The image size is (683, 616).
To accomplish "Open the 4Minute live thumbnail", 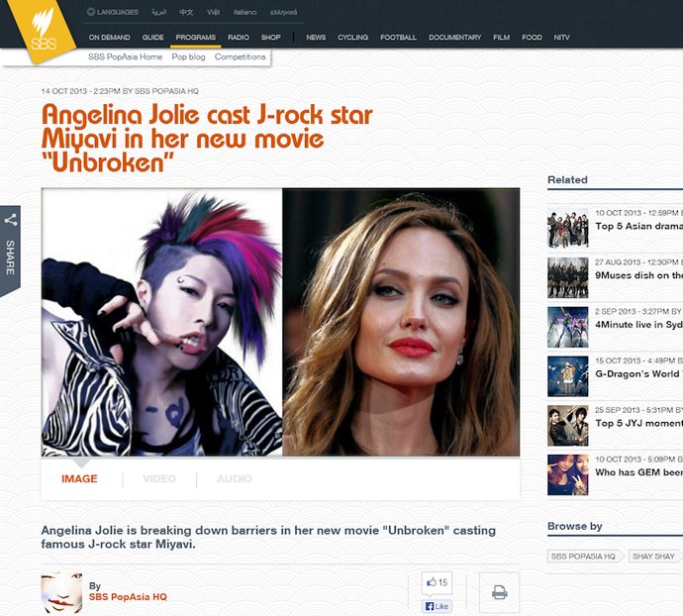I will tap(567, 327).
